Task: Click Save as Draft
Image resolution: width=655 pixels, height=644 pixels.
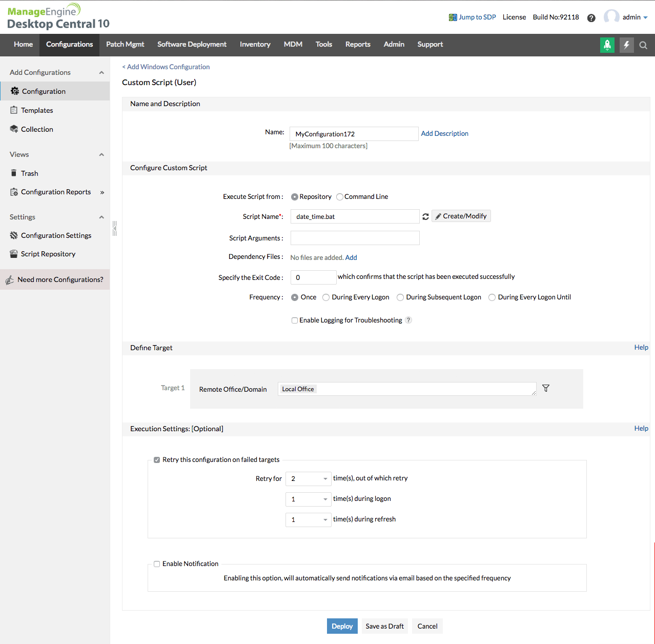Action: coord(385,626)
